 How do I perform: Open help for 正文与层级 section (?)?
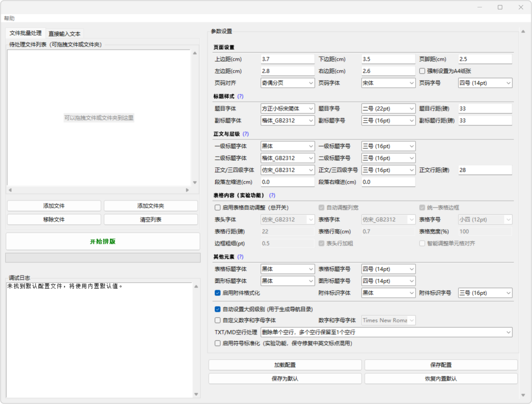[246, 134]
